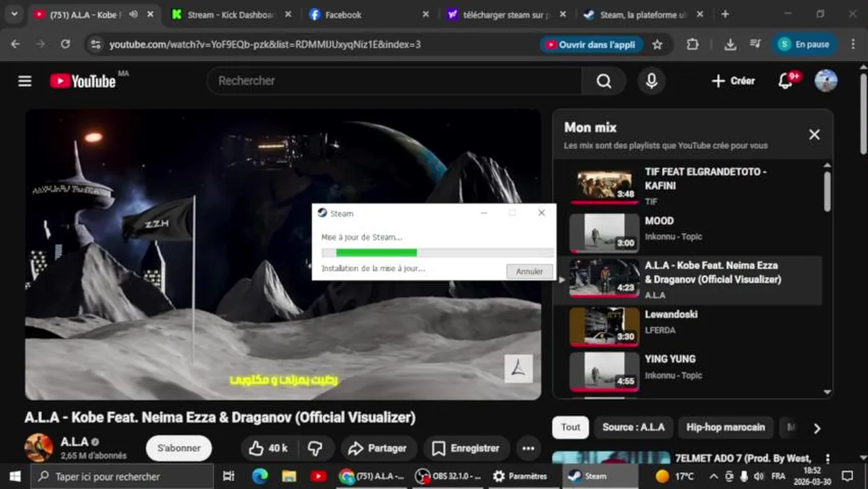Subscribe with S'abonner button

(179, 448)
